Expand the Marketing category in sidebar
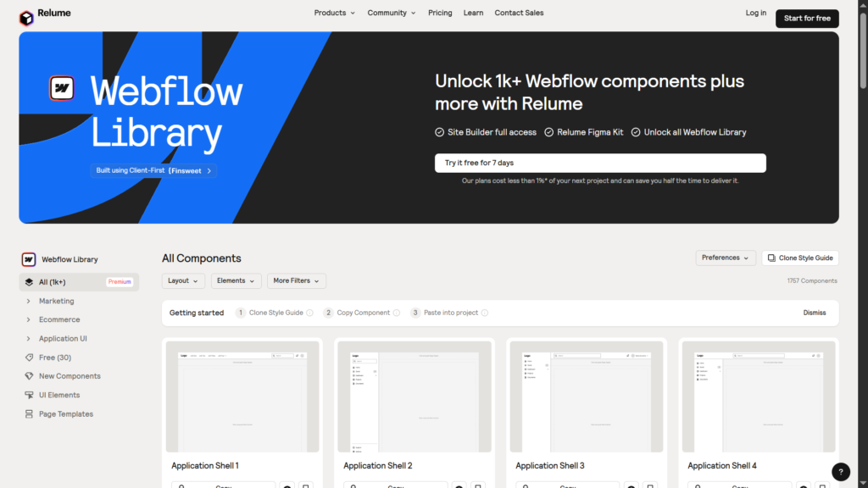This screenshot has width=868, height=488. tap(29, 301)
